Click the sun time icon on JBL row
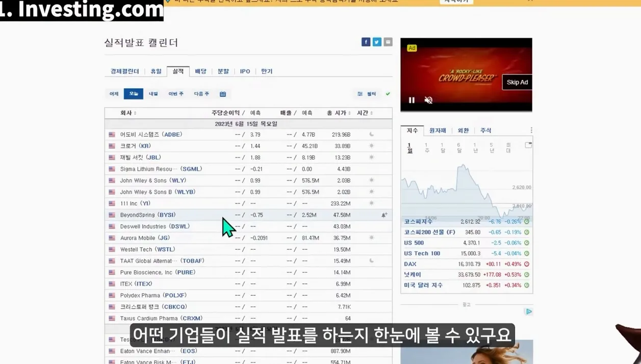This screenshot has width=641, height=364. click(371, 158)
